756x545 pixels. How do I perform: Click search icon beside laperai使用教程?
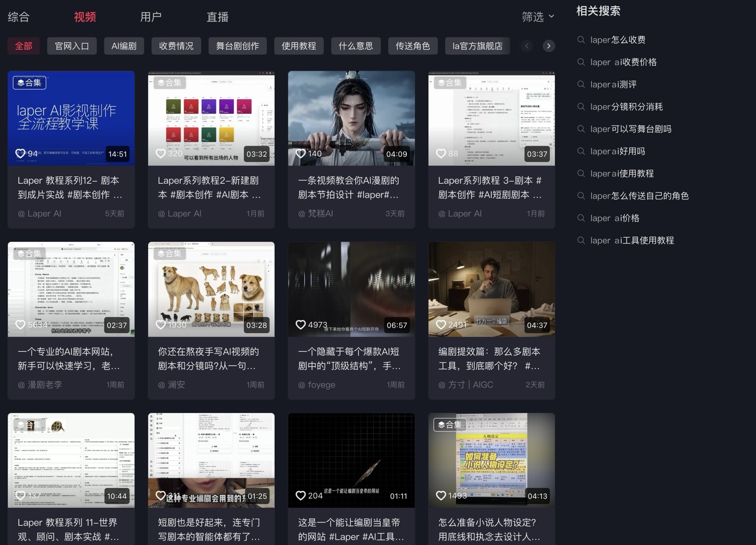coord(581,173)
